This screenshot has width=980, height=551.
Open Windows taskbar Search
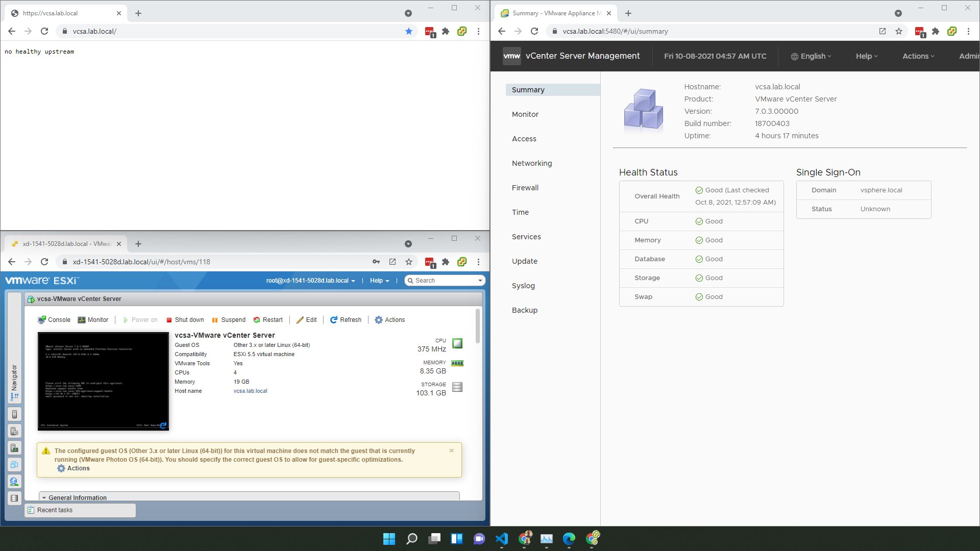[x=411, y=539]
